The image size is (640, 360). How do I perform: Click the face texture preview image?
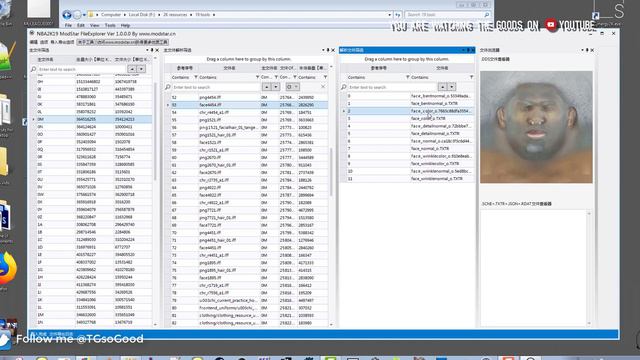536,127
